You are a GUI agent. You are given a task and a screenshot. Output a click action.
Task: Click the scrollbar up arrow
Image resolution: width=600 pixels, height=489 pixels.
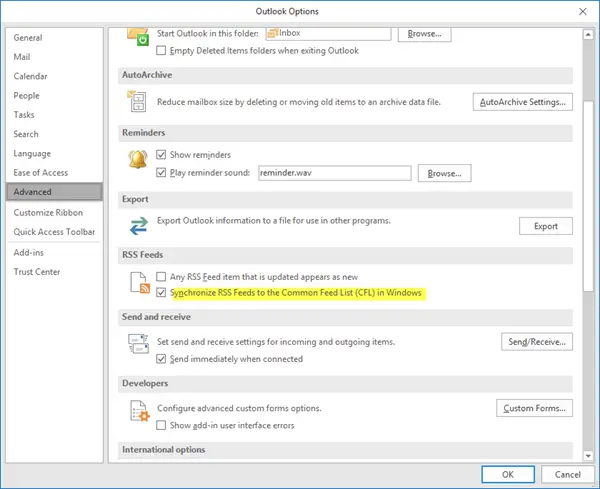588,34
